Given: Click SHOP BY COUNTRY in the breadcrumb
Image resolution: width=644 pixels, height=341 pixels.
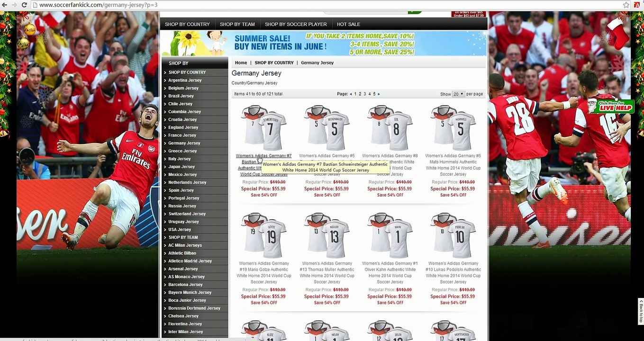Looking at the screenshot, I should point(274,63).
